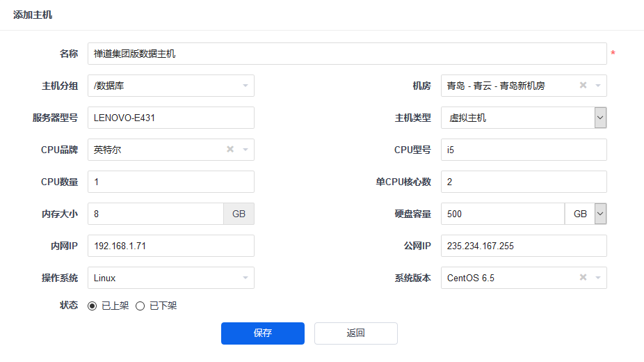The width and height of the screenshot is (644, 362).
Task: Clear the CPU品牌 selection with the x icon
Action: [x=230, y=149]
